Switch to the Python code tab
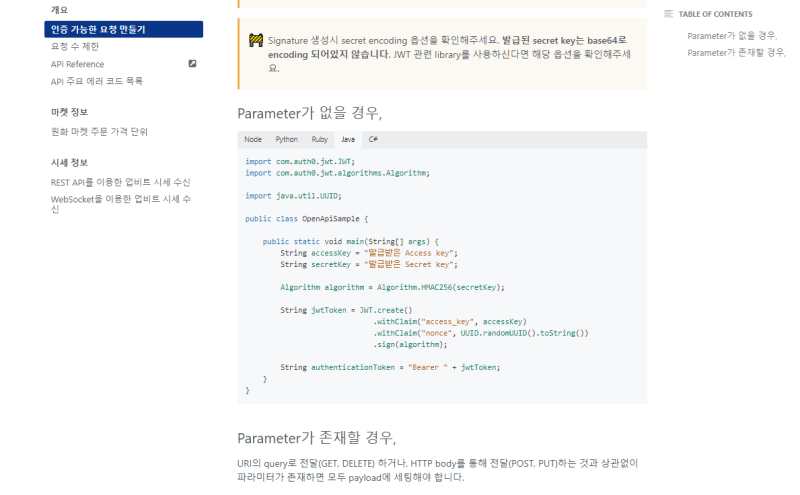 coord(287,139)
